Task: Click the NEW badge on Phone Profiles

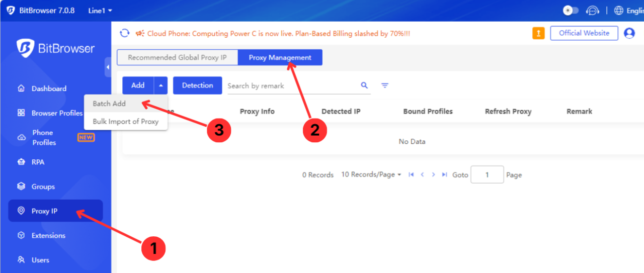Action: click(86, 137)
